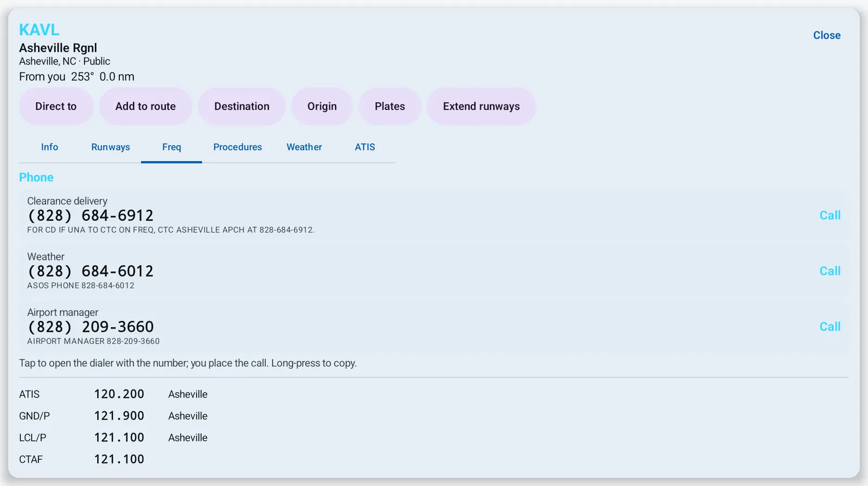
Task: Select Extend runways
Action: 481,106
